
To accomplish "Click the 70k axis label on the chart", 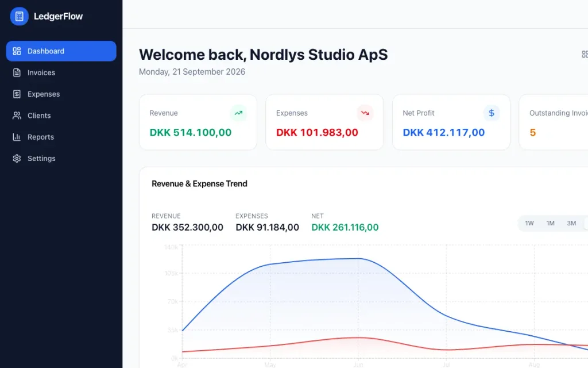I will 173,301.
